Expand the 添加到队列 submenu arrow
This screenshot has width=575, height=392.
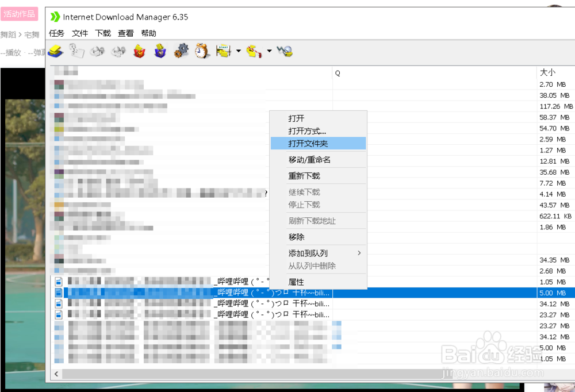359,253
